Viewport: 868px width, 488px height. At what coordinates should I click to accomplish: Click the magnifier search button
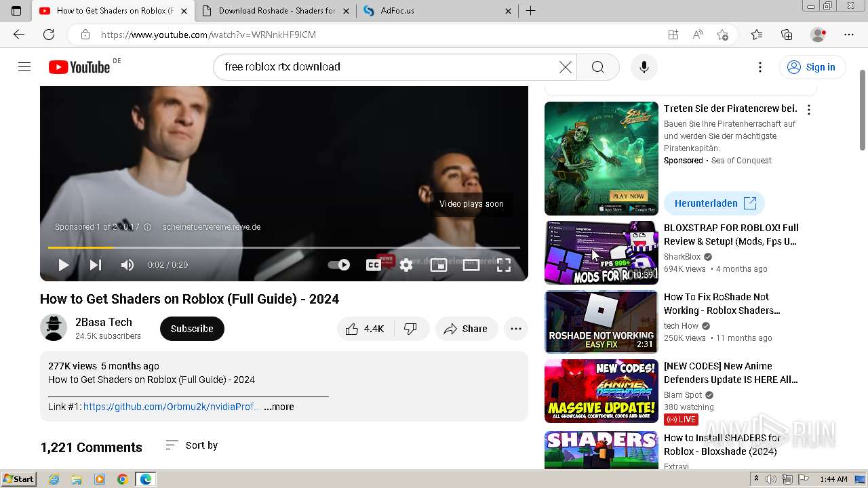pos(597,66)
